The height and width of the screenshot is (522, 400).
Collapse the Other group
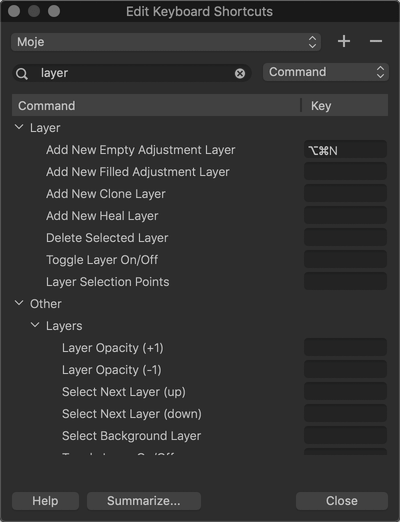(19, 303)
